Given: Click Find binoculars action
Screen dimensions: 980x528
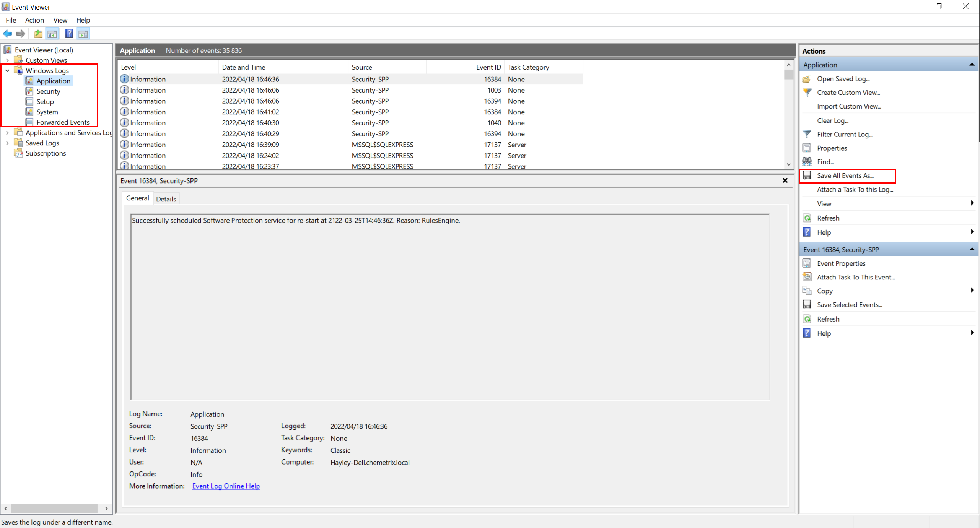Looking at the screenshot, I should click(x=825, y=162).
